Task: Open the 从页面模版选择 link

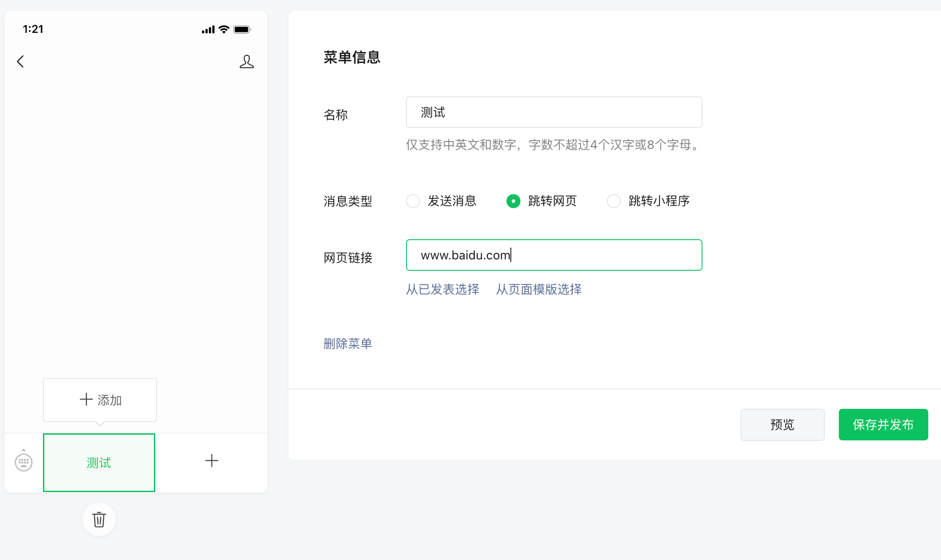Action: (x=538, y=289)
